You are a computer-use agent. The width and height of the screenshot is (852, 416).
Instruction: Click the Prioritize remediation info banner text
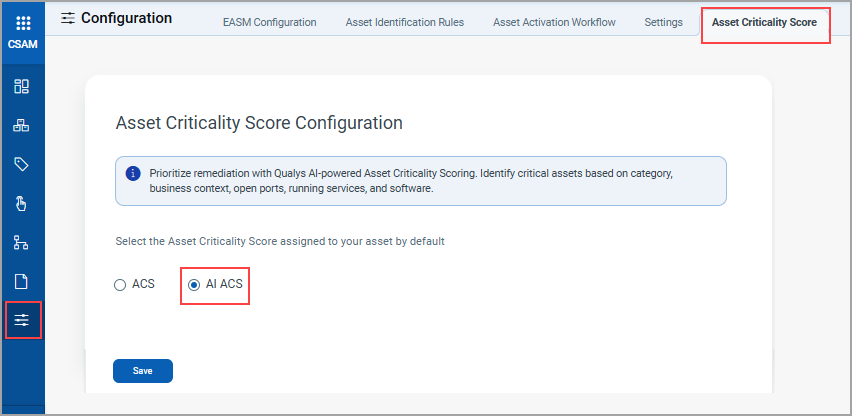point(411,181)
